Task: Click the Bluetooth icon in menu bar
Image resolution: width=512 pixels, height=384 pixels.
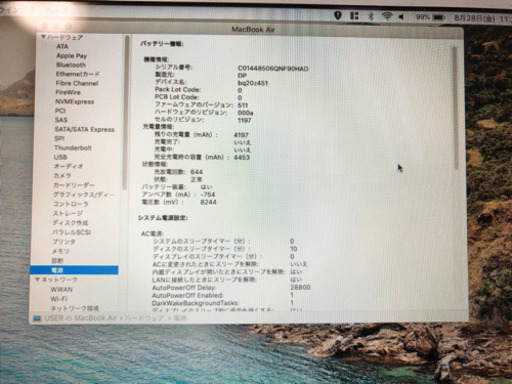Action: coord(371,16)
